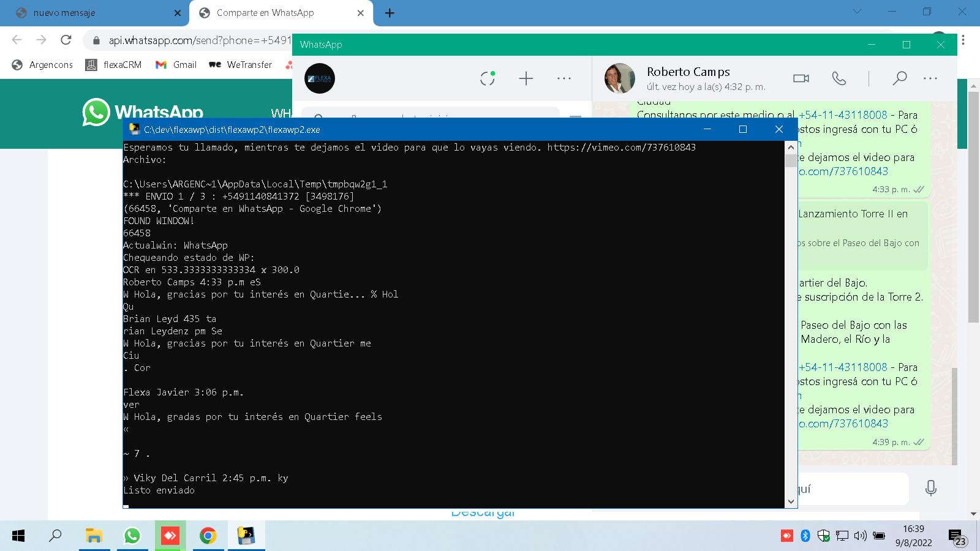Open Google Chrome from taskbar
Screen dimensions: 980x551
click(208, 536)
